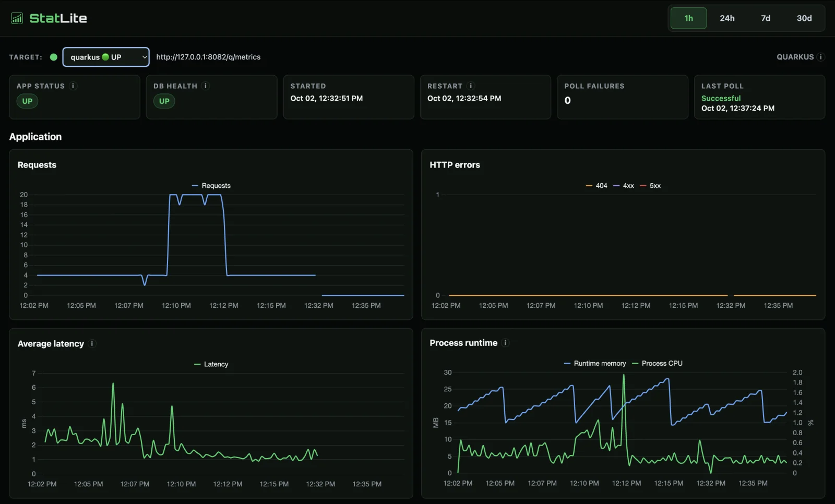Toggle the 404 legend series
This screenshot has width=835, height=504.
pyautogui.click(x=597, y=186)
